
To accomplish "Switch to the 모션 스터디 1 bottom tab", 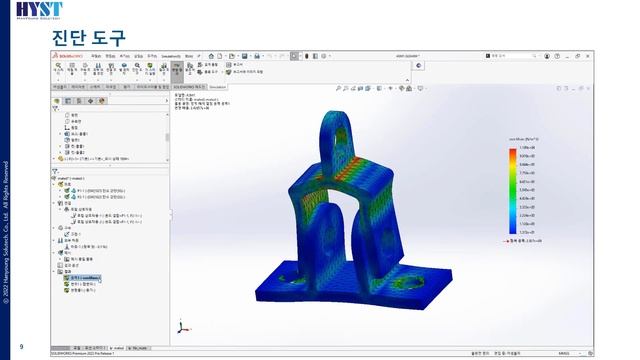I will (94, 348).
